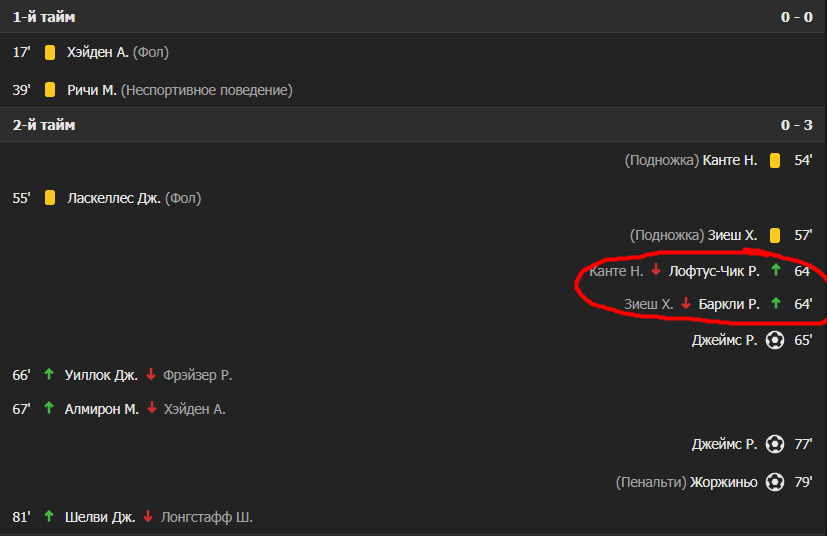Click the goal ball icon at 65'
This screenshot has width=827, height=536.
(x=774, y=340)
